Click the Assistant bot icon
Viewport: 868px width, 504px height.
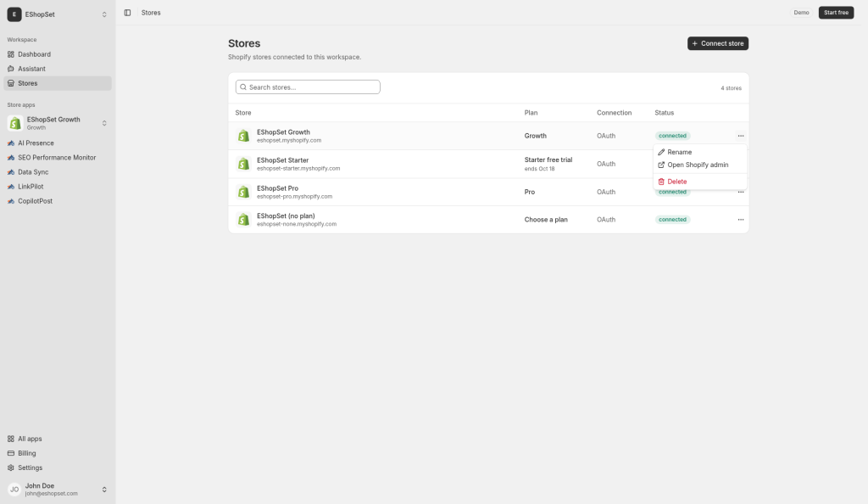click(10, 69)
